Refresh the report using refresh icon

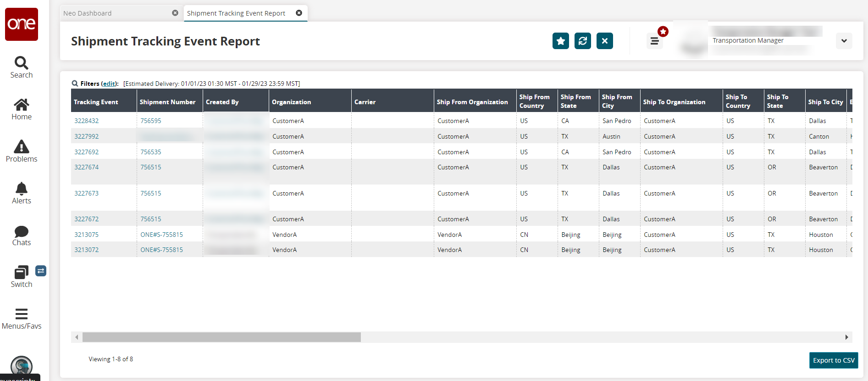point(583,41)
